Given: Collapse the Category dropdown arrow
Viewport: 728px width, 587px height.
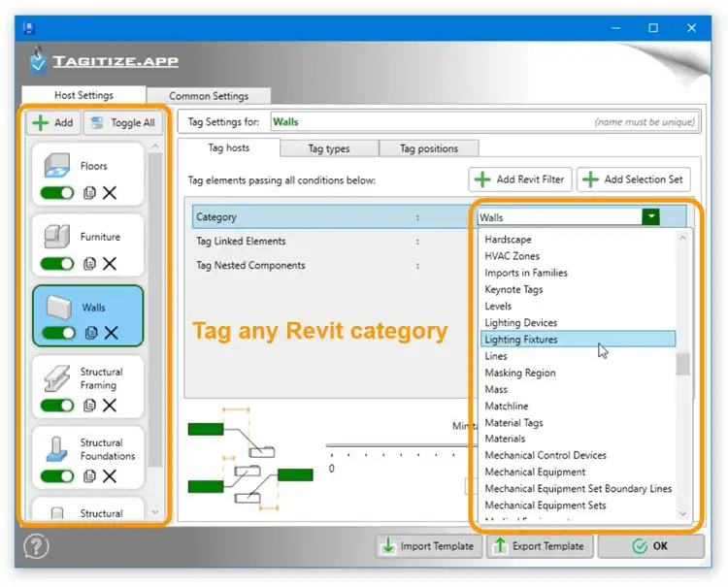Looking at the screenshot, I should [651, 217].
